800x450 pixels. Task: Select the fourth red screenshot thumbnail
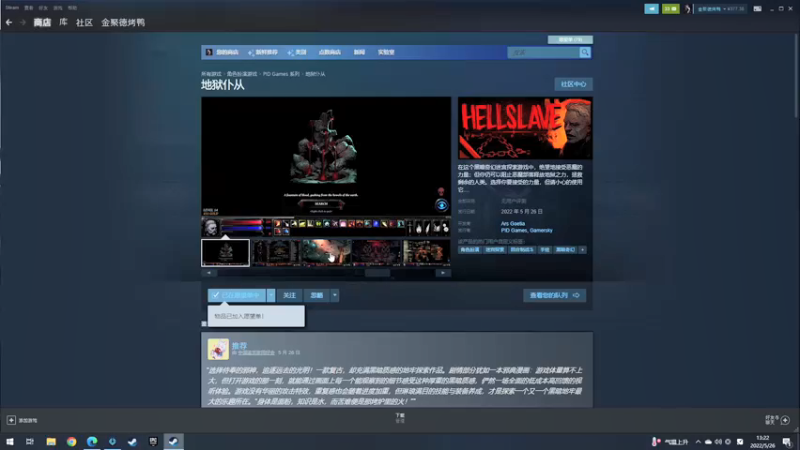(x=377, y=253)
